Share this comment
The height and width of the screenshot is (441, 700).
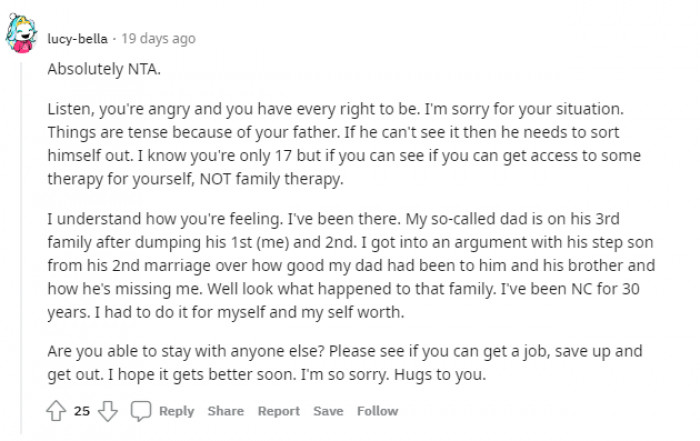(226, 411)
